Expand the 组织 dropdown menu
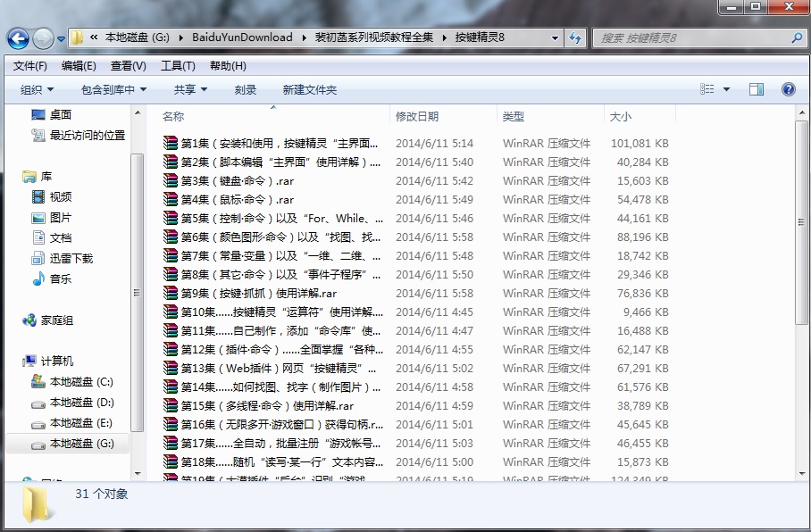Image resolution: width=811 pixels, height=532 pixels. [37, 89]
